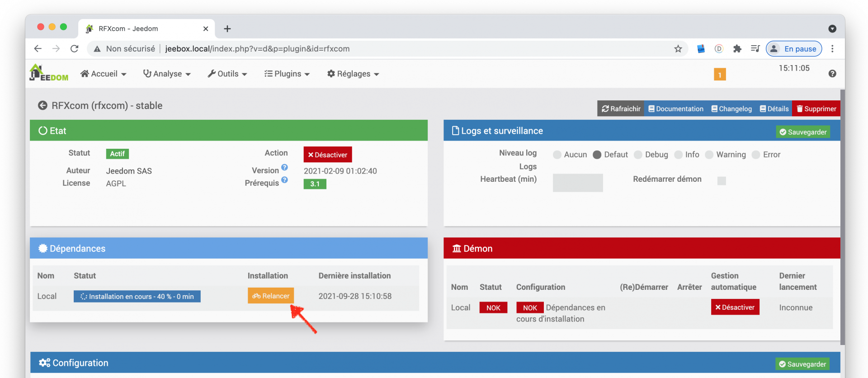Click the date 2021-09-28 15:10:58
This screenshot has width=868, height=378.
[x=355, y=296]
